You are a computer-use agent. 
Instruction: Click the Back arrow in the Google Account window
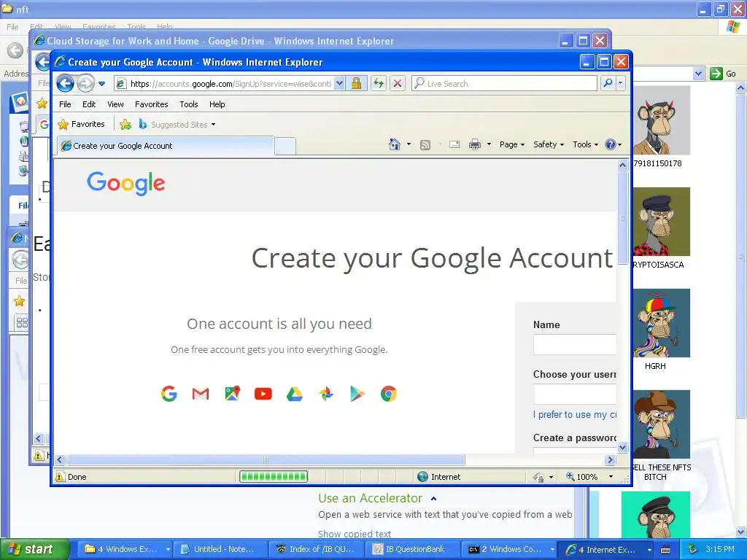point(65,84)
